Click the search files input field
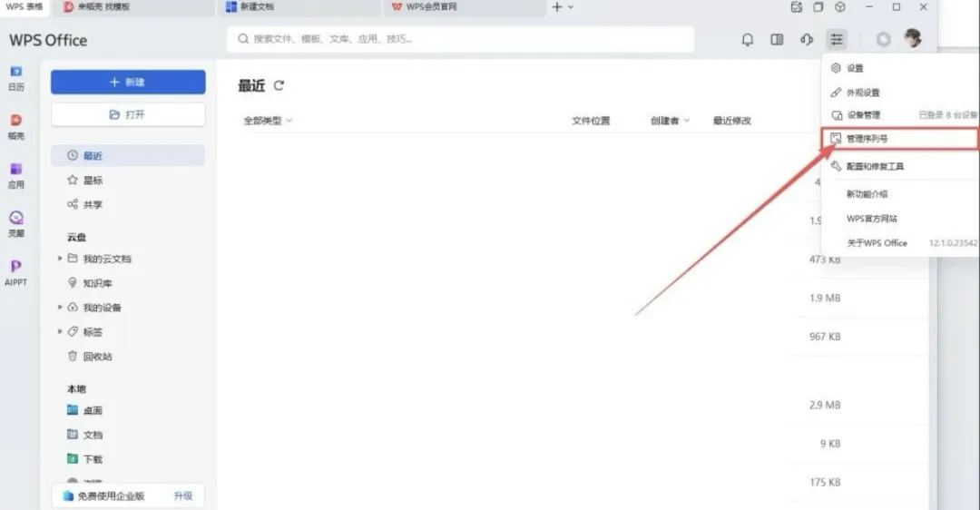980x510 pixels. 461,39
